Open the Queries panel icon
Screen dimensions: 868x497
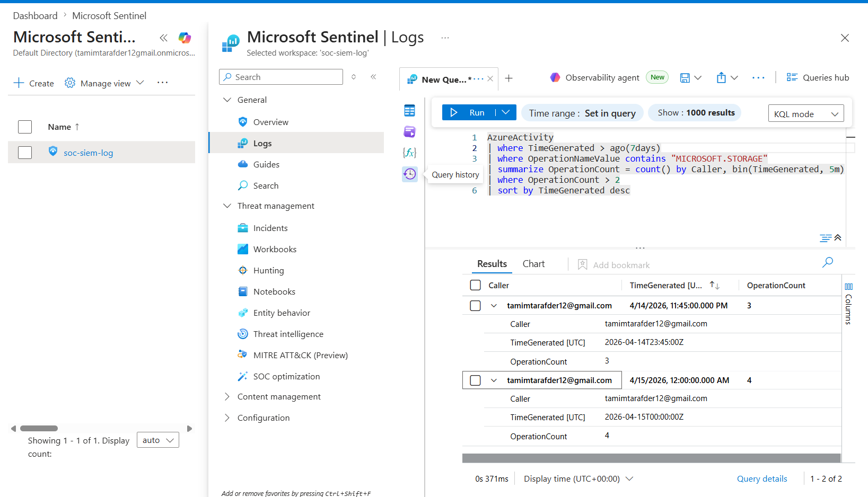(x=409, y=131)
